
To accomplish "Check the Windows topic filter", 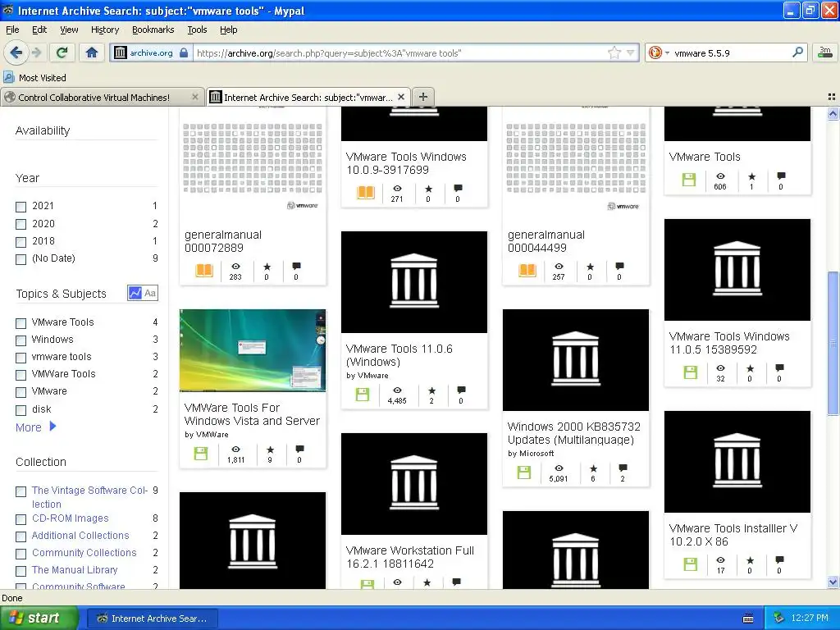I will (21, 340).
